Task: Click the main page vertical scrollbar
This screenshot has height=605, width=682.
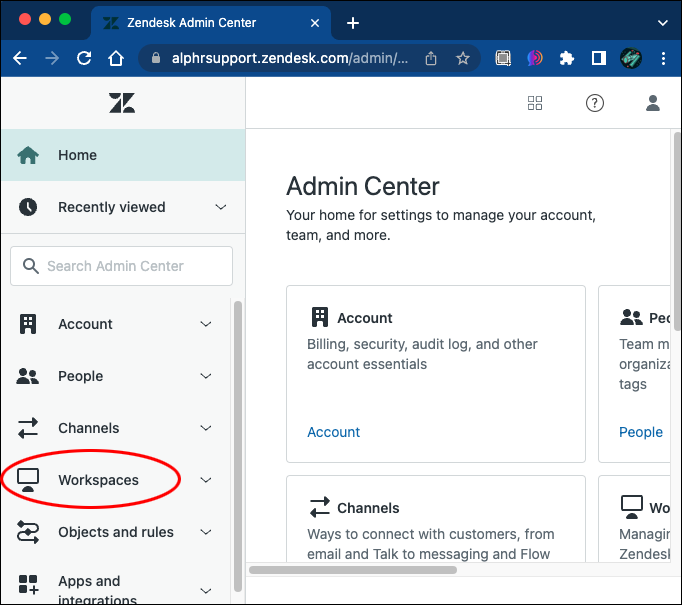Action: coord(677,232)
